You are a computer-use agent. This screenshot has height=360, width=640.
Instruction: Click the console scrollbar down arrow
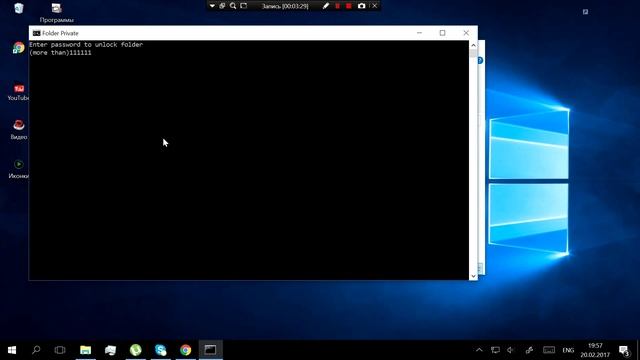[473, 276]
